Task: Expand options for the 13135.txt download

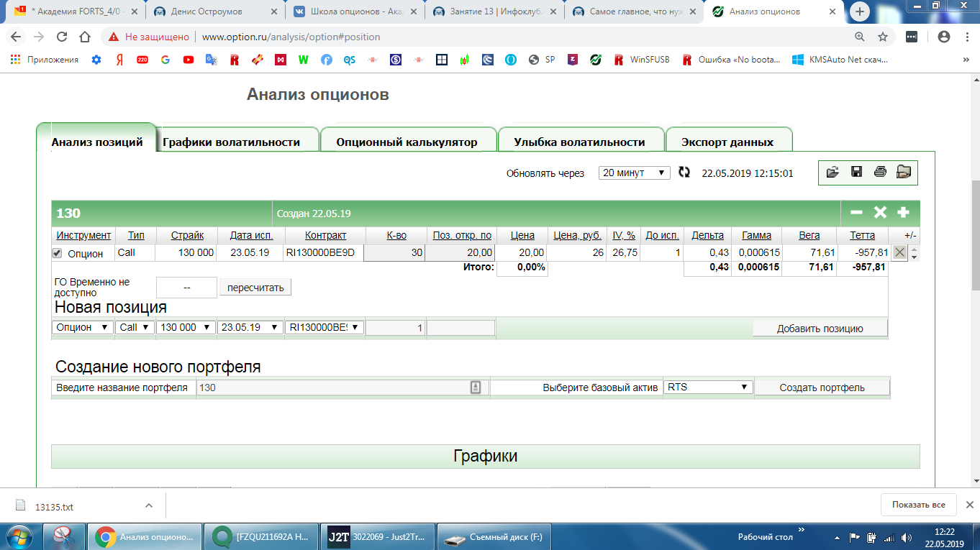Action: [x=149, y=505]
